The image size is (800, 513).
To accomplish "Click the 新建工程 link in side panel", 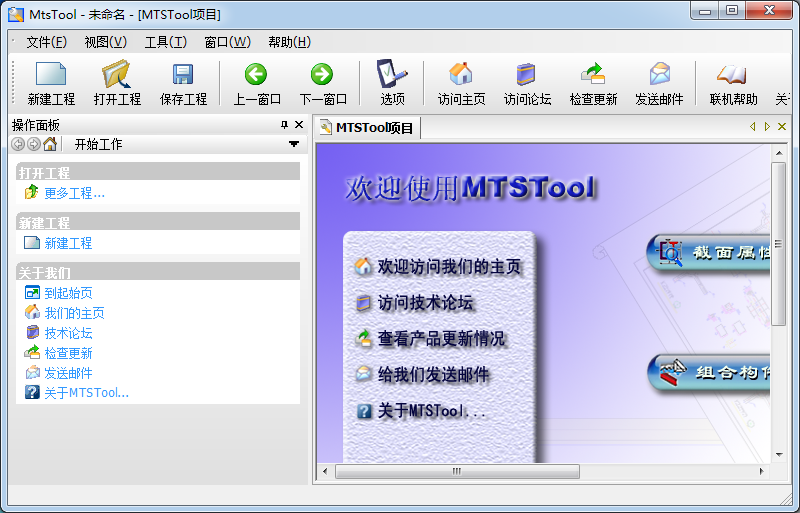I will 68,243.
